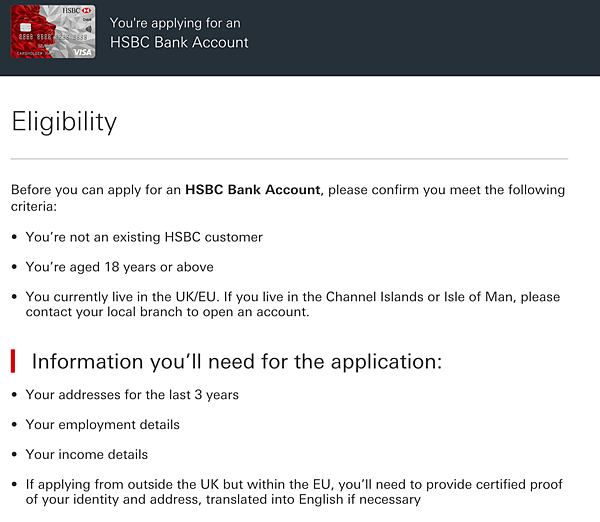
Task: Click the HSBC debit card image
Action: (53, 31)
